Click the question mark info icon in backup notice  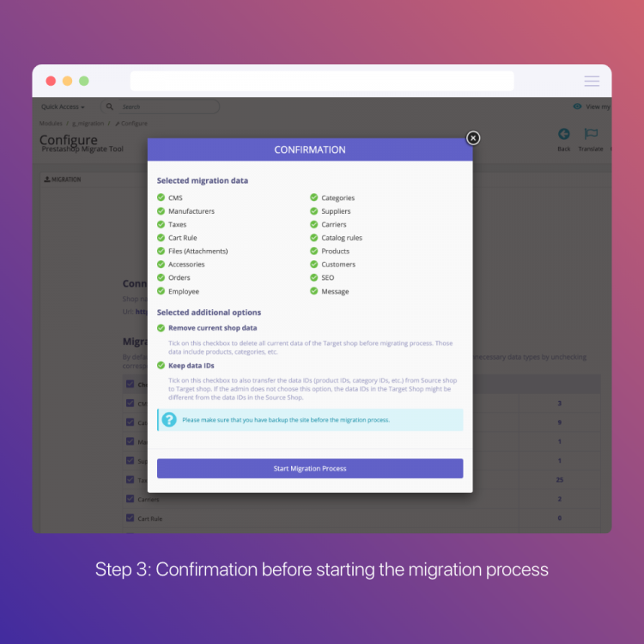click(169, 420)
